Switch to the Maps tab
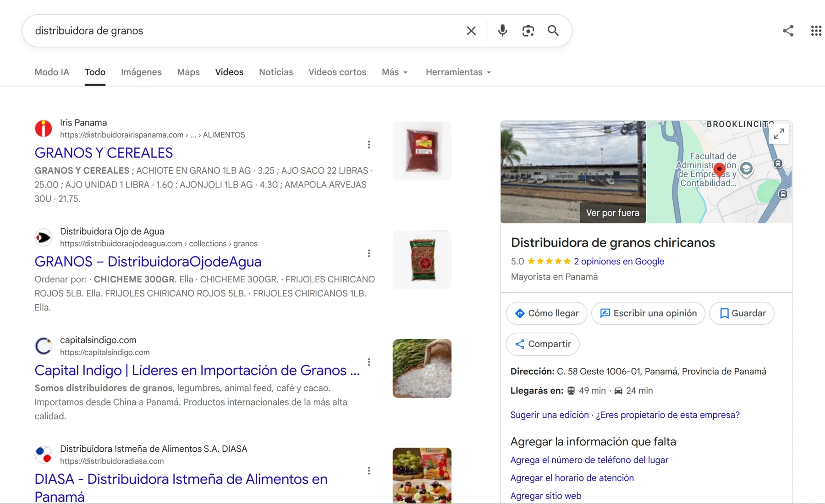 [x=188, y=72]
